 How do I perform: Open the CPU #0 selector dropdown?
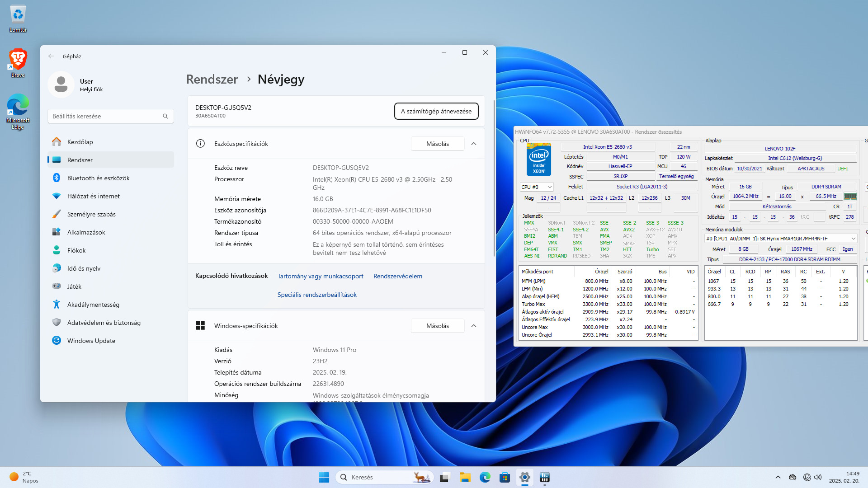click(x=537, y=187)
